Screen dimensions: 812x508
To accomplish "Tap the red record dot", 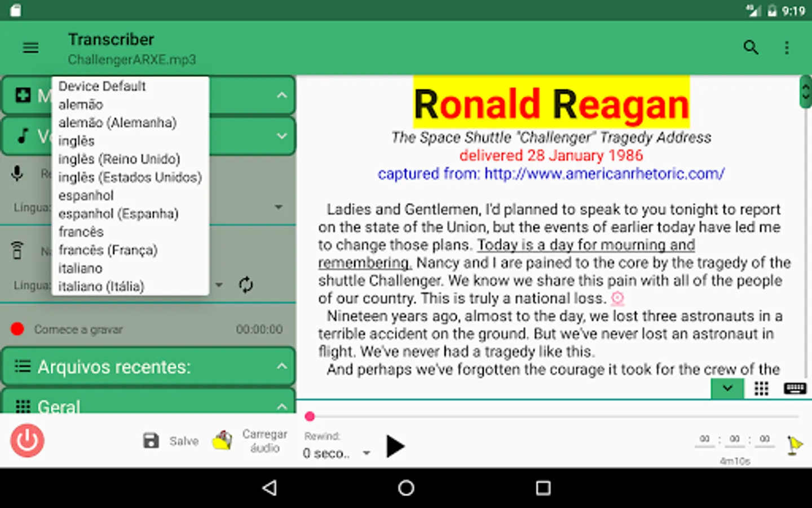I will click(17, 329).
